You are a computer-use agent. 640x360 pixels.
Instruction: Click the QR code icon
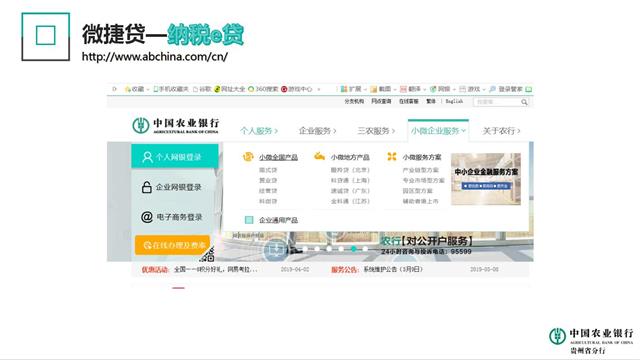pos(208,254)
